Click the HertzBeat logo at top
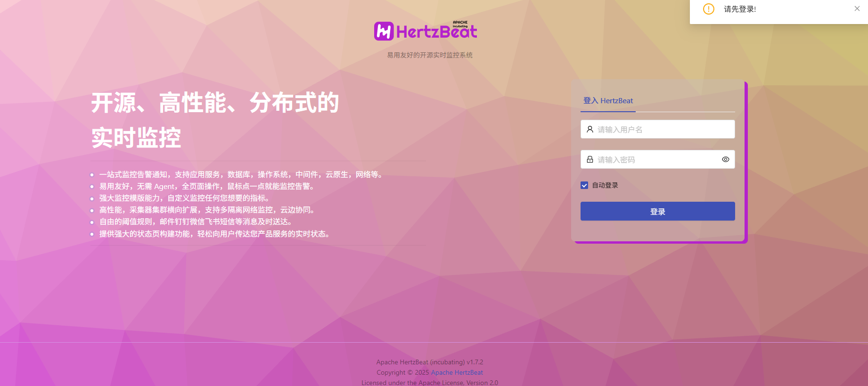Screen dimensions: 868x386 tap(426, 31)
